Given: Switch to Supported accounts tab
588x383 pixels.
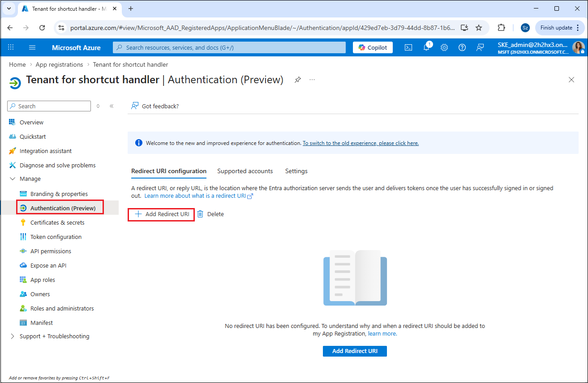Looking at the screenshot, I should tap(245, 171).
